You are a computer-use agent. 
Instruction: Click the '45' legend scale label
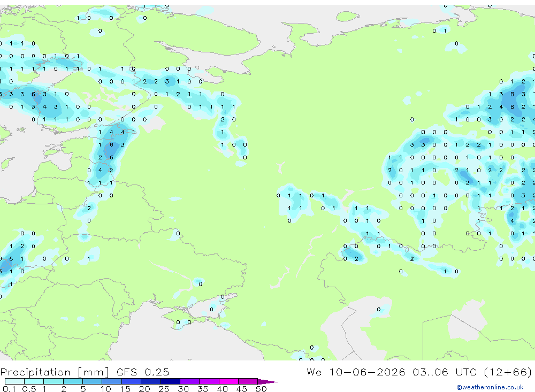click(242, 389)
